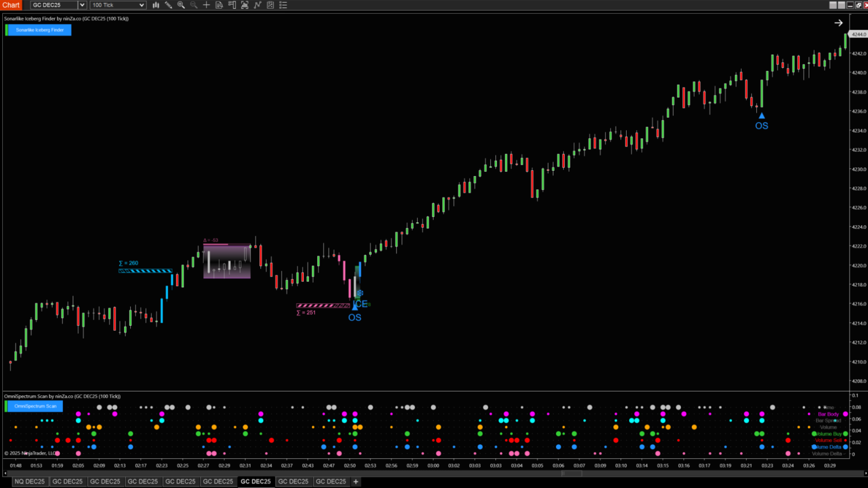Switch to the NQ DEC25 tab
This screenshot has width=868, height=488.
(x=30, y=481)
